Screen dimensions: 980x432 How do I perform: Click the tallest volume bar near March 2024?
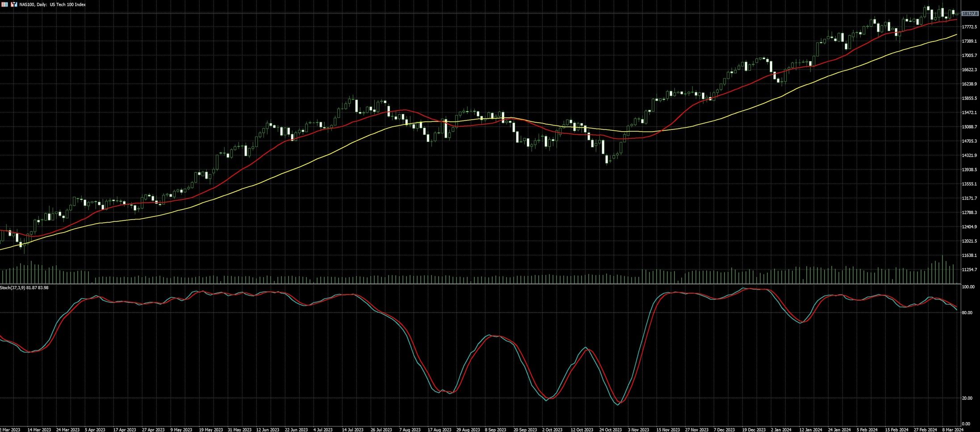[x=943, y=269]
